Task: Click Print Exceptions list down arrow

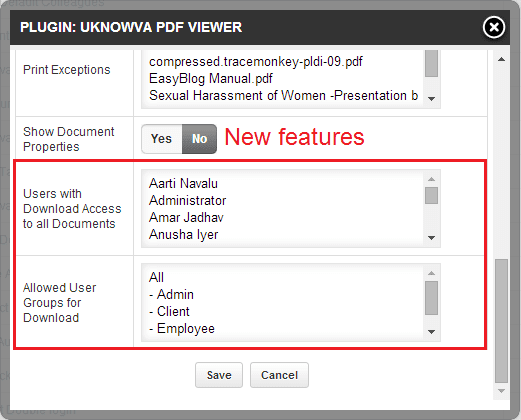Action: (x=431, y=99)
